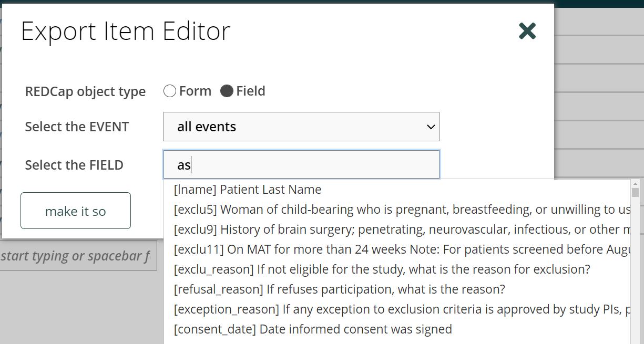The width and height of the screenshot is (644, 344).
Task: Select the Form radio button
Action: point(170,91)
